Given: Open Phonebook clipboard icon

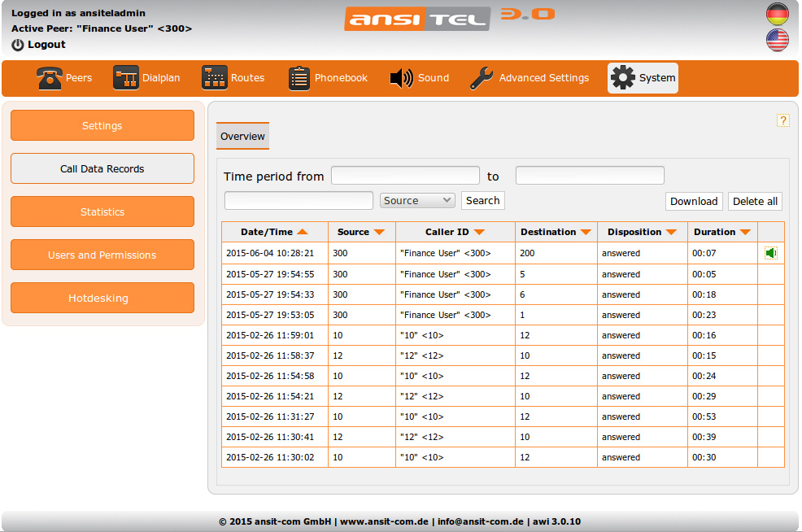Looking at the screenshot, I should tap(299, 78).
